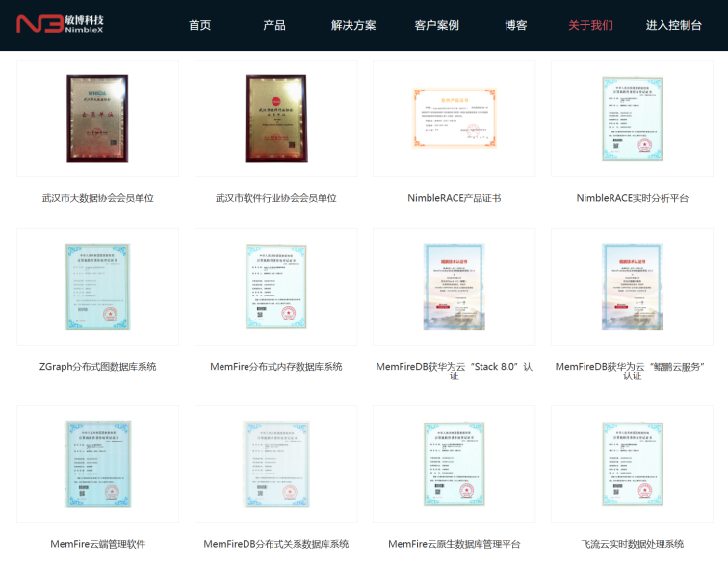Open the 产品 products menu
Image resolution: width=728 pixels, height=564 pixels.
274,25
